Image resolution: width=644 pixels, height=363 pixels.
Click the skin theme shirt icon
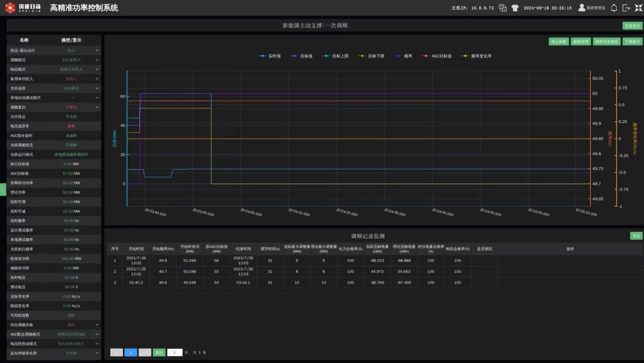tap(515, 8)
